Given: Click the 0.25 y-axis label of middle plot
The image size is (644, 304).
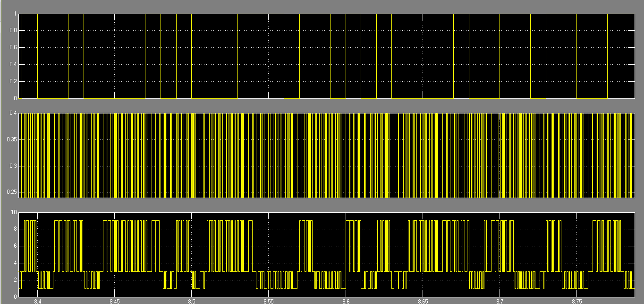Looking at the screenshot, I should pyautogui.click(x=12, y=193).
